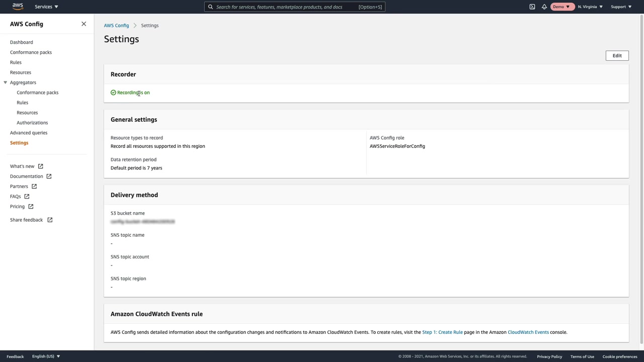The width and height of the screenshot is (644, 362).
Task: Open the top-level Resources sidebar item
Action: tap(21, 72)
